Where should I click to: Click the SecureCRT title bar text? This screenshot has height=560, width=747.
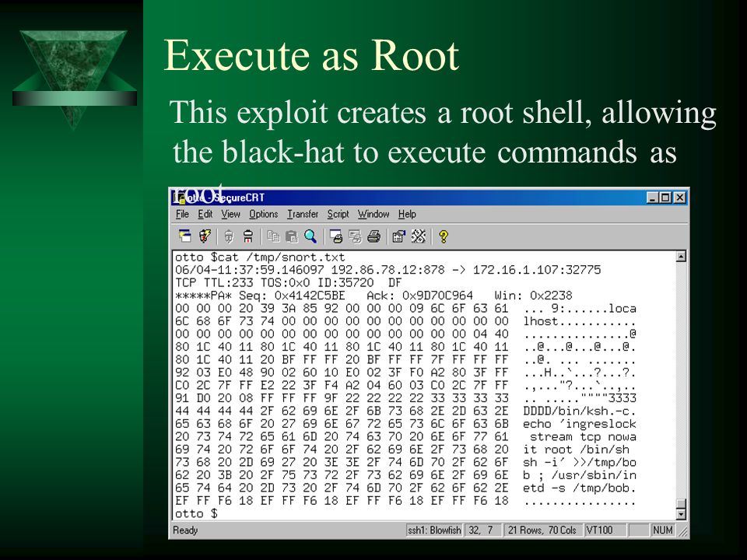tap(226, 198)
